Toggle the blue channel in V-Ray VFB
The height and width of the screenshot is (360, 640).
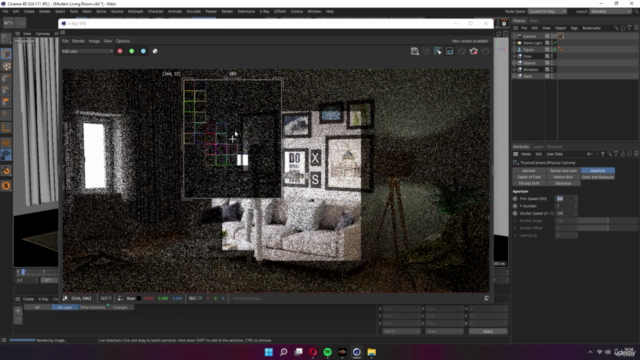(x=143, y=51)
